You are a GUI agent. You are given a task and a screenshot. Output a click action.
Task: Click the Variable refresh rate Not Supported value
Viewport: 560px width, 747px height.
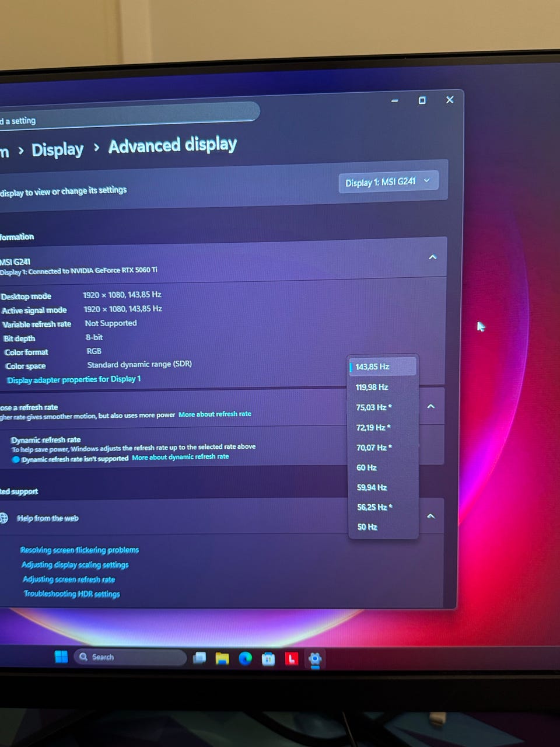pyautogui.click(x=111, y=323)
